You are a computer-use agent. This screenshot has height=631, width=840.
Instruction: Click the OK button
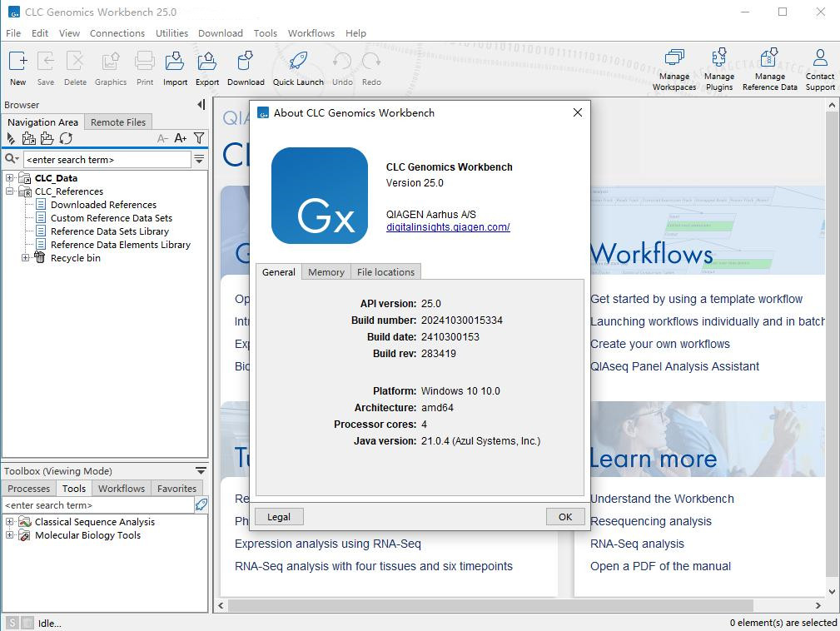[x=565, y=516]
